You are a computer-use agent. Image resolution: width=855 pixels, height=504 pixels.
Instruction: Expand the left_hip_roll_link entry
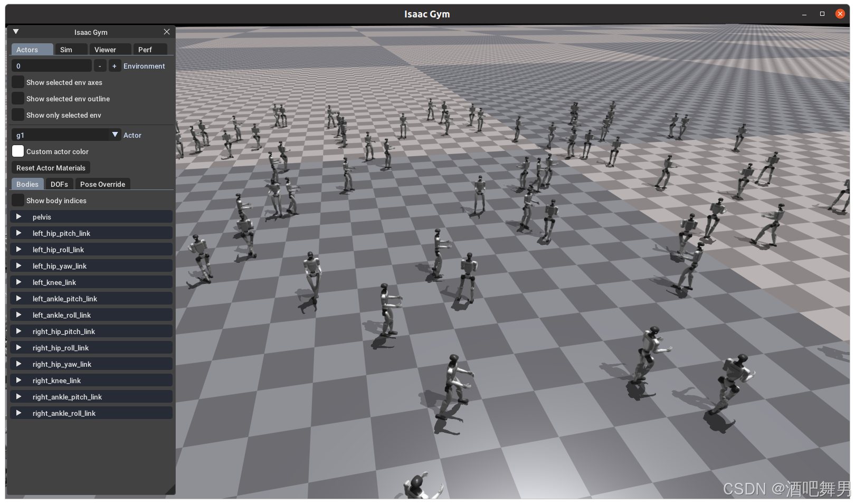tap(91, 250)
